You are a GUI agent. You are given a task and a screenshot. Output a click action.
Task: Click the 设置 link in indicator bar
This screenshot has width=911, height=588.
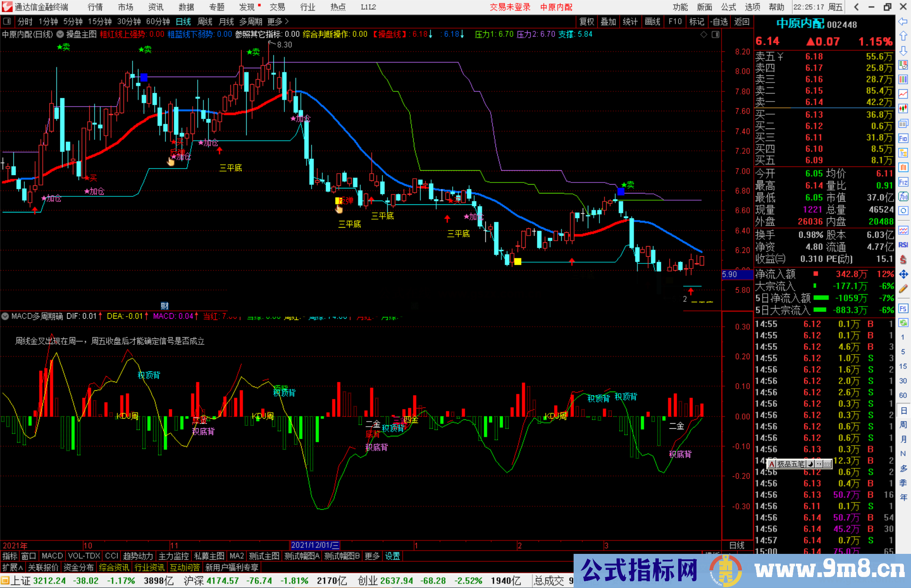coord(392,556)
